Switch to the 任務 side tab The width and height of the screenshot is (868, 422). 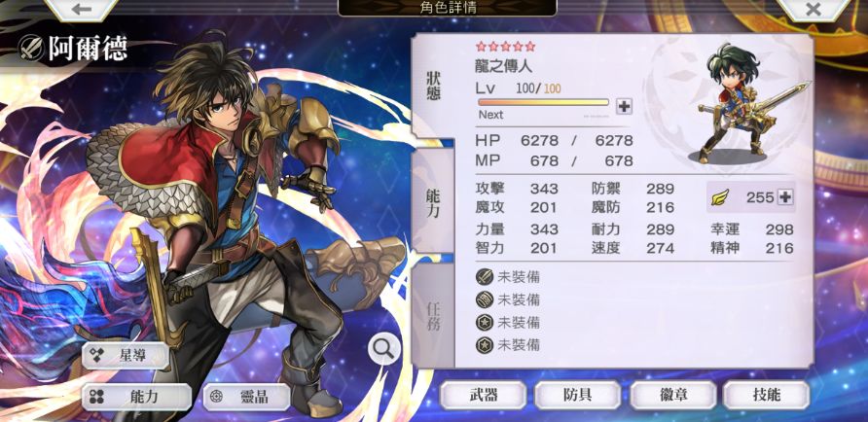[433, 316]
